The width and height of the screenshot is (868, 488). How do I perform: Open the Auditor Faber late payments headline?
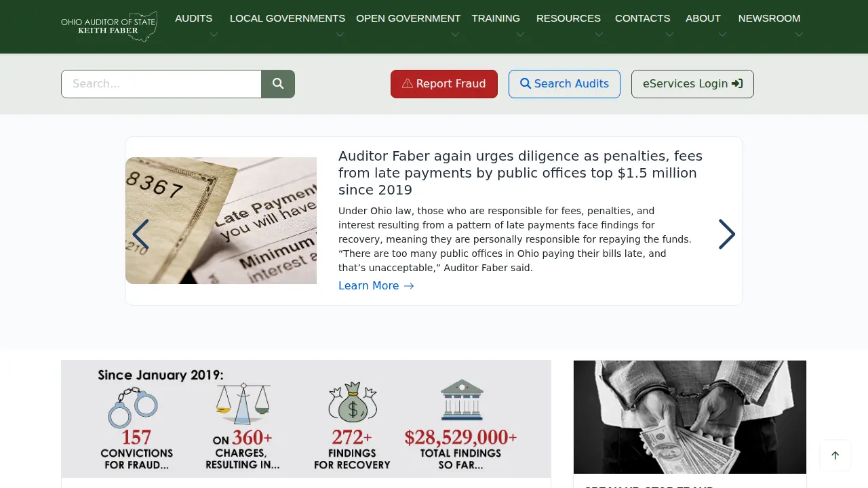point(520,173)
